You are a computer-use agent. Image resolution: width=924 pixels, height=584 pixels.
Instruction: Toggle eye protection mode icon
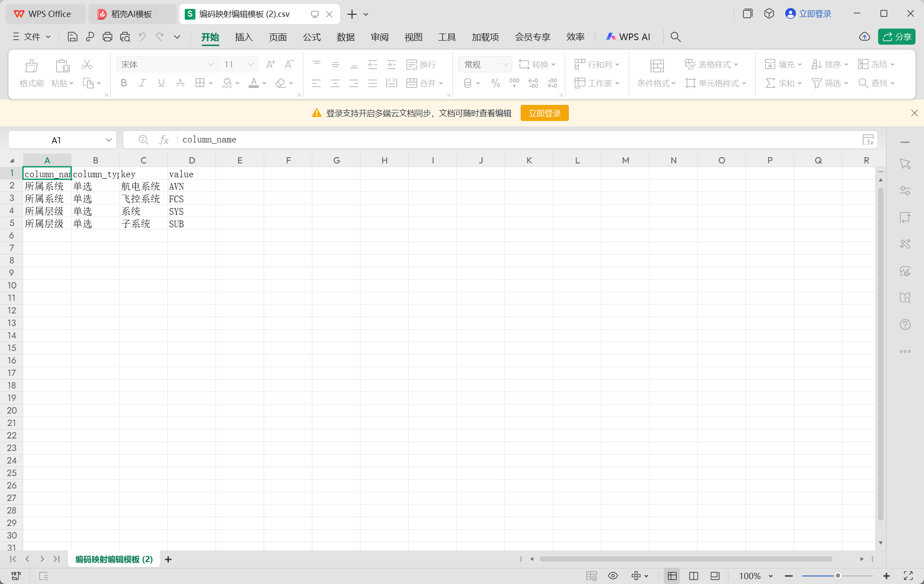pyautogui.click(x=613, y=576)
